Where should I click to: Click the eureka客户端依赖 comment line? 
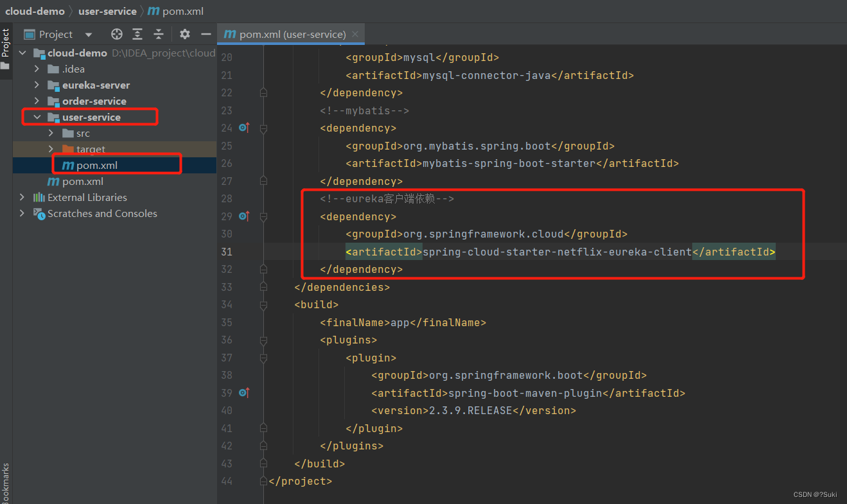point(387,199)
